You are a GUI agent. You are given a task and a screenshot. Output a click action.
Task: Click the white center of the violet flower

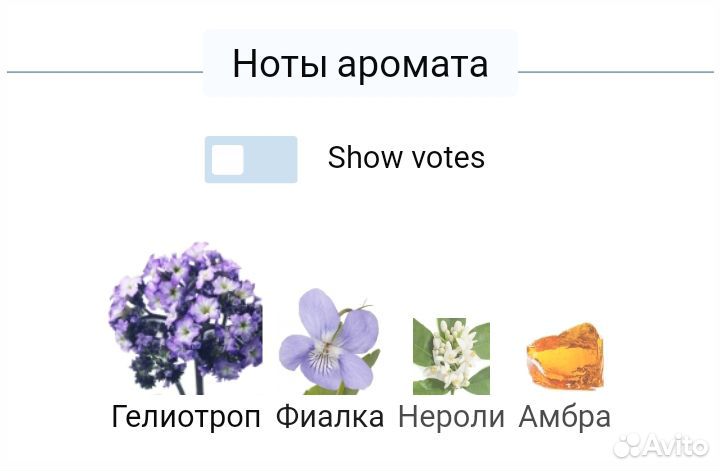coord(325,350)
